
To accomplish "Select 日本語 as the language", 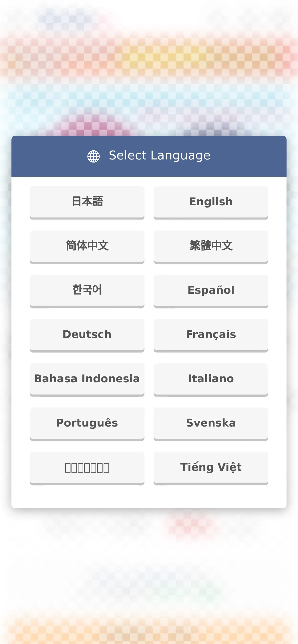I will point(87,203).
